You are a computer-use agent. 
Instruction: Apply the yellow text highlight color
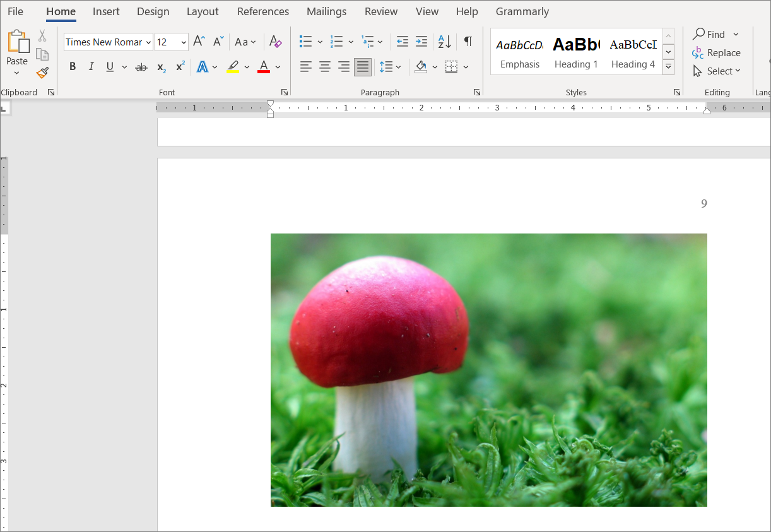coord(233,67)
